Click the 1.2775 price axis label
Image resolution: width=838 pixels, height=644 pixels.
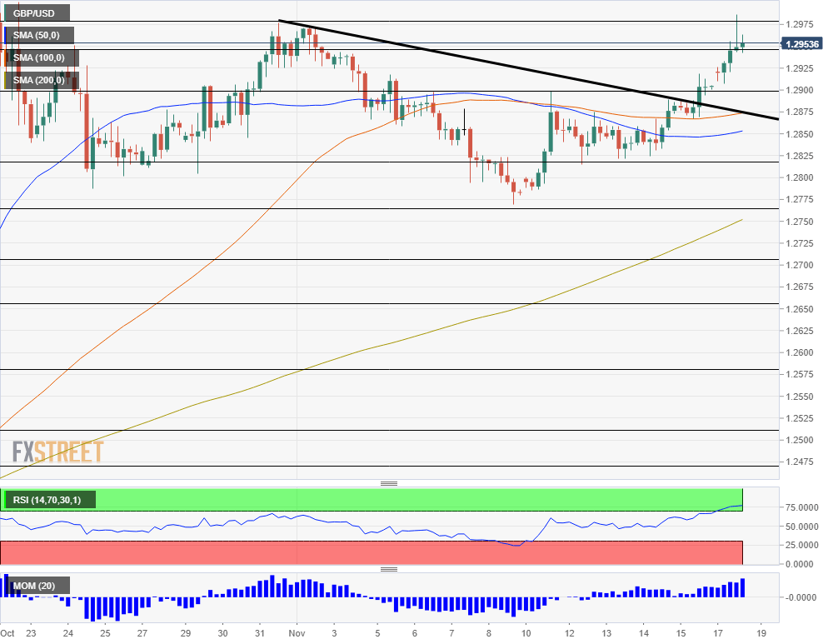click(800, 199)
